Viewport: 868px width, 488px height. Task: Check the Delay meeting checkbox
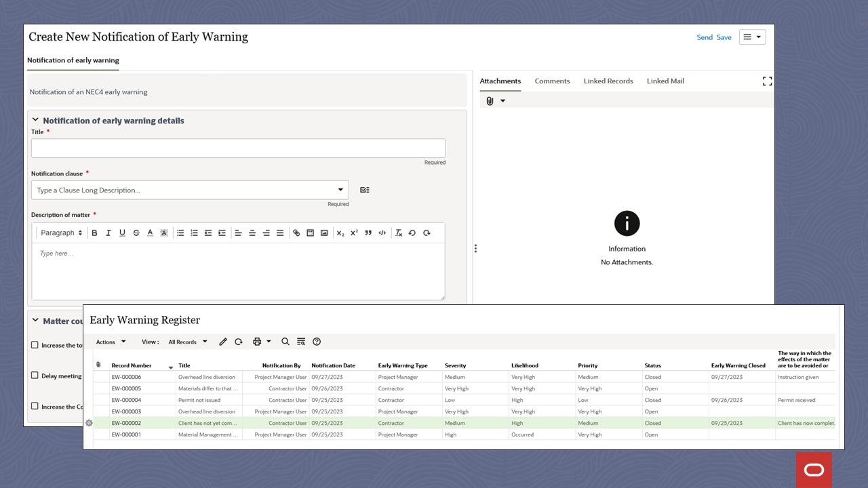pyautogui.click(x=35, y=375)
